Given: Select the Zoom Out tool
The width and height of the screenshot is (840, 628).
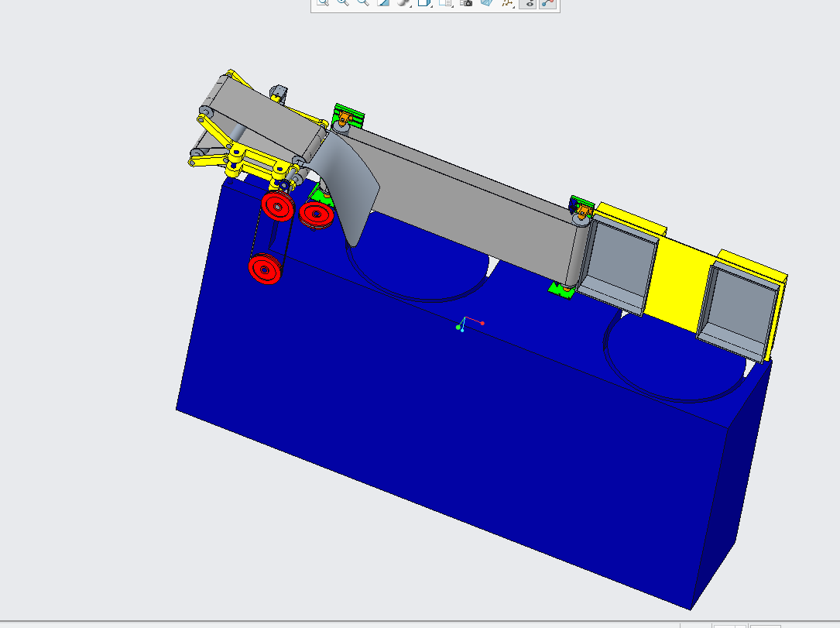Looking at the screenshot, I should pos(362,2).
